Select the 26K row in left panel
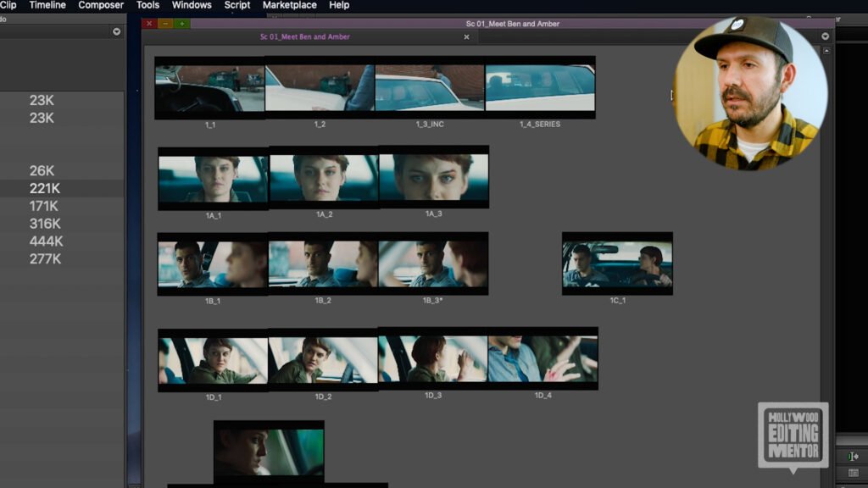 pyautogui.click(x=62, y=170)
